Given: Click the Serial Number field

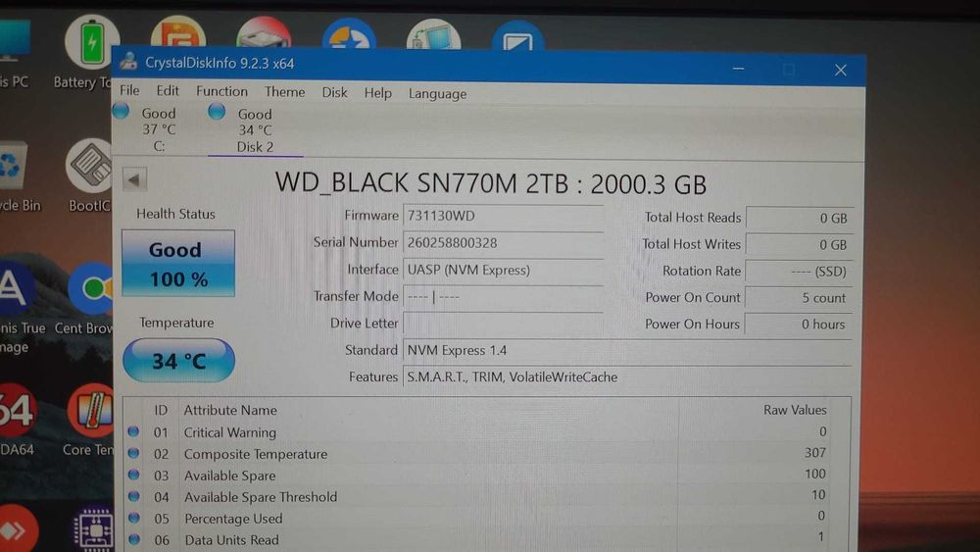Looking at the screenshot, I should [503, 243].
